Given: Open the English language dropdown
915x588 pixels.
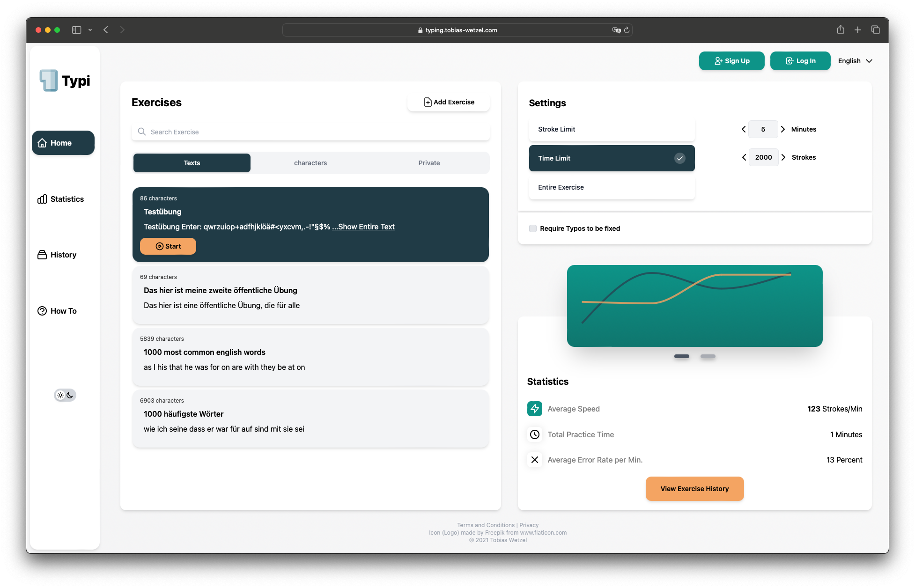Looking at the screenshot, I should [x=855, y=61].
